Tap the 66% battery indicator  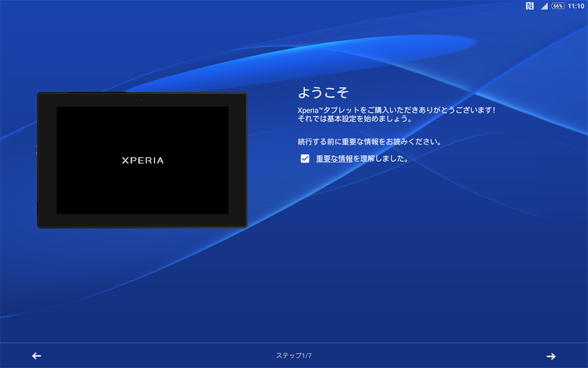pyautogui.click(x=557, y=6)
